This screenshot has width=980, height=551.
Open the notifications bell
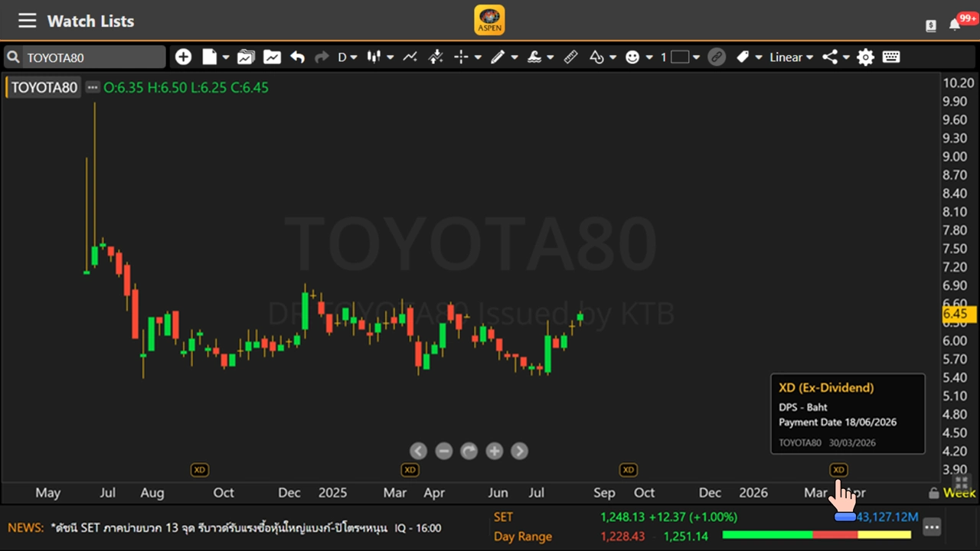[x=955, y=24]
